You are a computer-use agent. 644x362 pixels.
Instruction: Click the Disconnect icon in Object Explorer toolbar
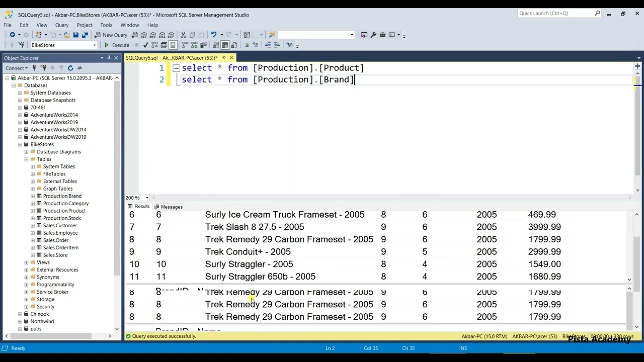coord(43,68)
